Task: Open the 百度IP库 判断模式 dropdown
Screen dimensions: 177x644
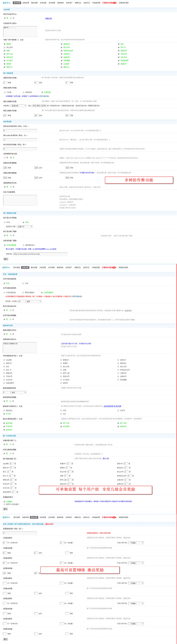Action: pyautogui.click(x=19, y=106)
